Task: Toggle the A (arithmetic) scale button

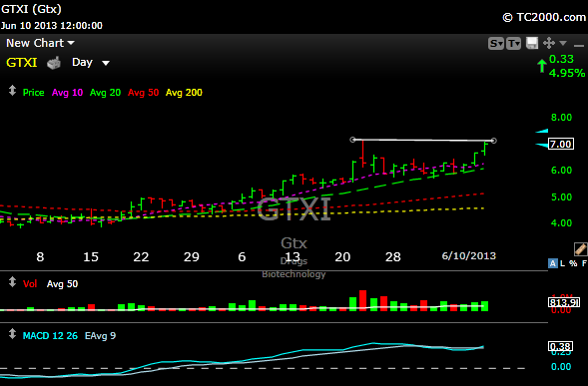Action: pos(552,263)
